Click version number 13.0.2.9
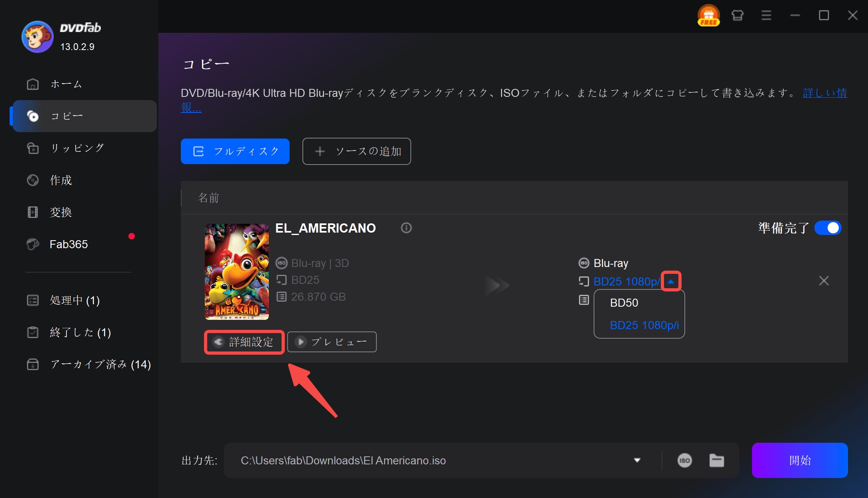The width and height of the screenshot is (868, 498). tap(77, 47)
